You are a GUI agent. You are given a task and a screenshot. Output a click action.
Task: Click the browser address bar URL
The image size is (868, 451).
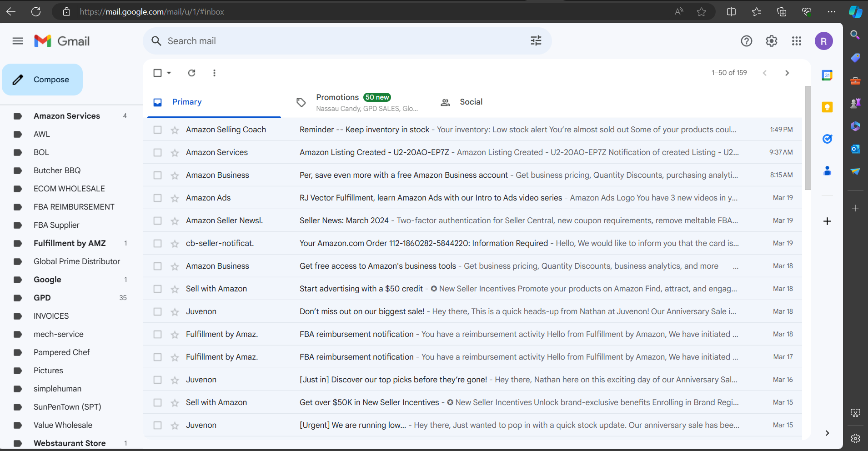click(152, 12)
